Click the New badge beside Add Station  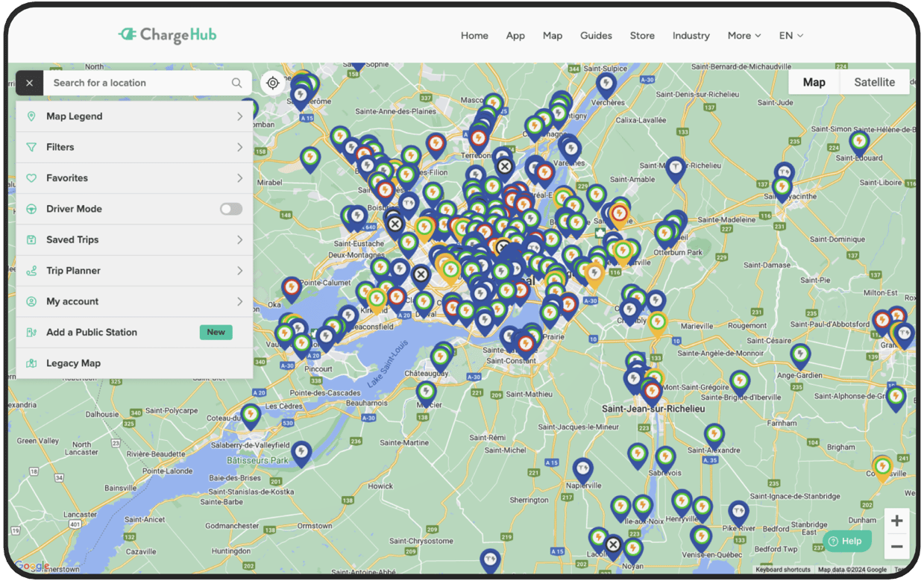click(x=216, y=332)
